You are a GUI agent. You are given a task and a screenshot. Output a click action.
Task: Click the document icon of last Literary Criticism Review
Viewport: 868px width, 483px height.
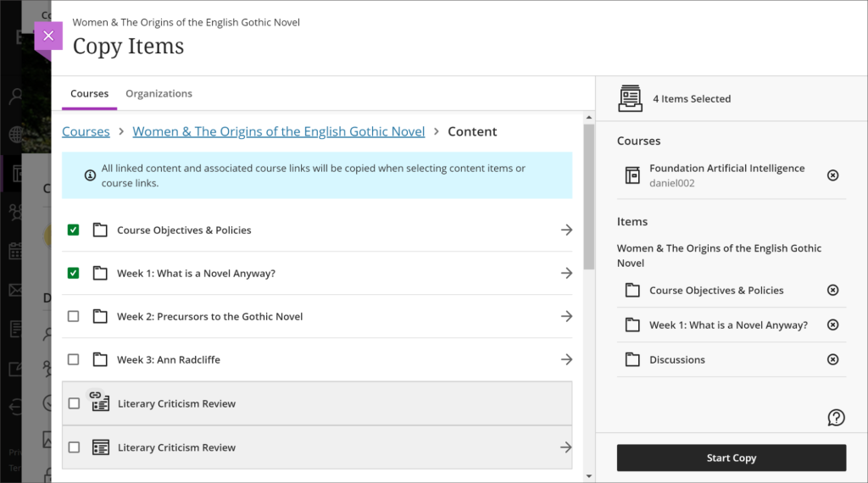pos(101,447)
